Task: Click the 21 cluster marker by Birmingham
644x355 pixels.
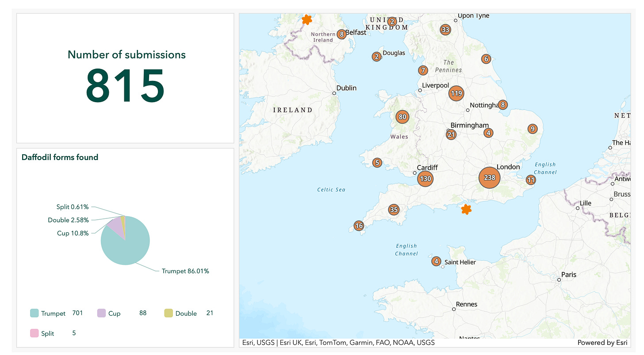Action: (451, 135)
